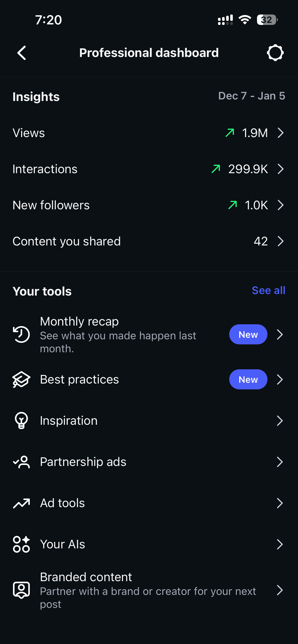Image resolution: width=298 pixels, height=644 pixels.
Task: Expand Views insights chevron
Action: click(280, 133)
